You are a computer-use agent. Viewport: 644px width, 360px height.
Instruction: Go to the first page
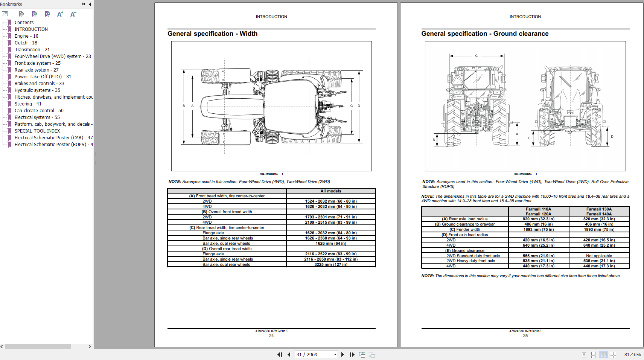[x=280, y=354]
